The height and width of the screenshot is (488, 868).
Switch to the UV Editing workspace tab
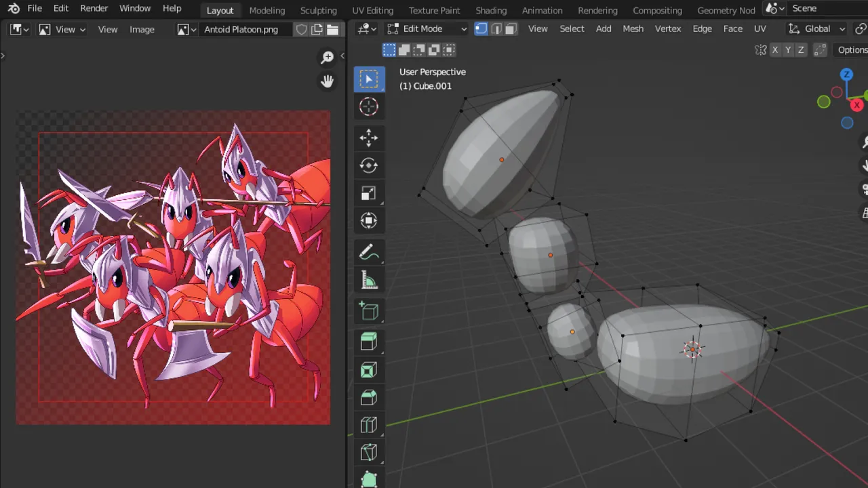point(373,10)
